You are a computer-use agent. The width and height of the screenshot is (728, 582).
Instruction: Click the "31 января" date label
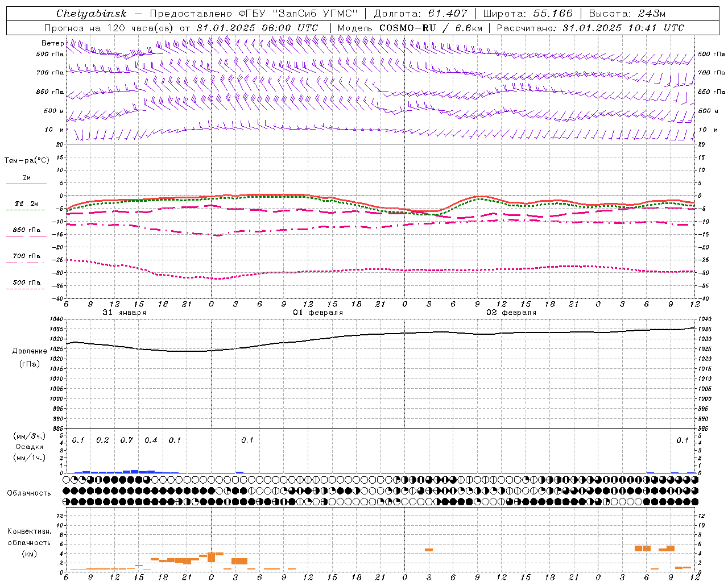coord(124,313)
